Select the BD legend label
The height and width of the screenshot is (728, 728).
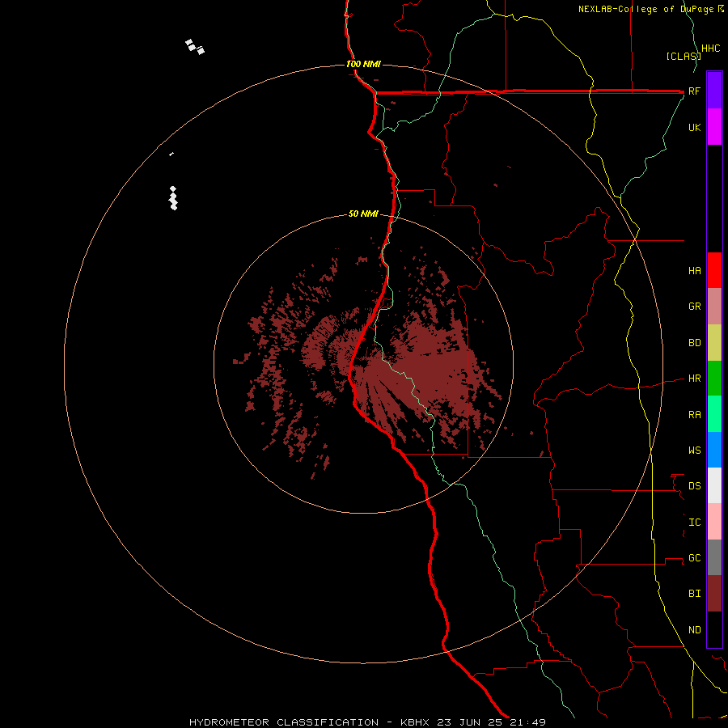[x=695, y=343]
